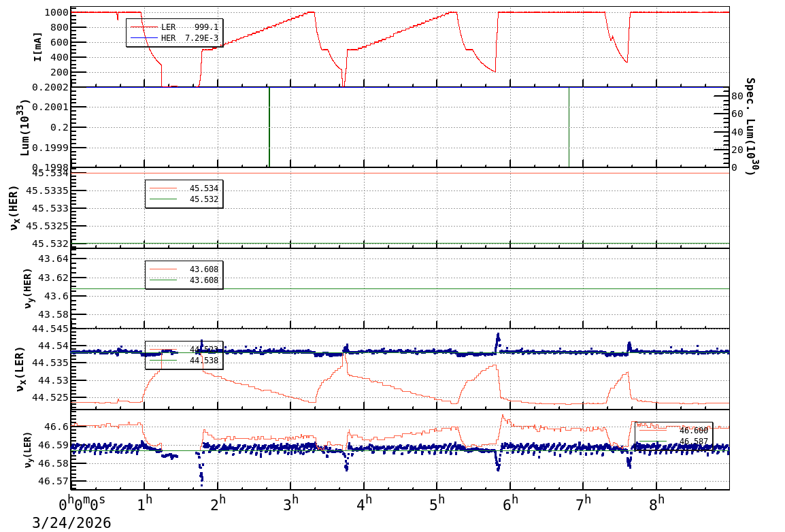The height and width of the screenshot is (532, 785).
Task: Click the 8h time axis label
Action: [656, 503]
